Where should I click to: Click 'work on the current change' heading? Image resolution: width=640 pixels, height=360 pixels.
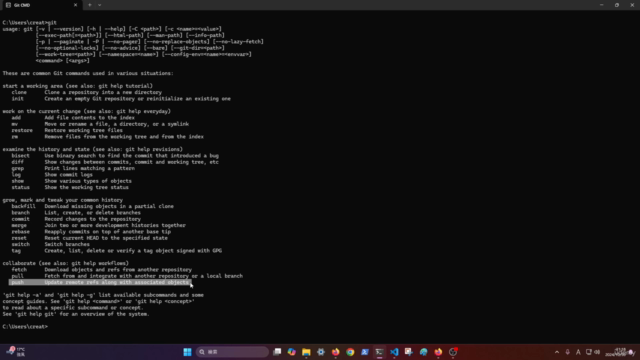point(87,111)
